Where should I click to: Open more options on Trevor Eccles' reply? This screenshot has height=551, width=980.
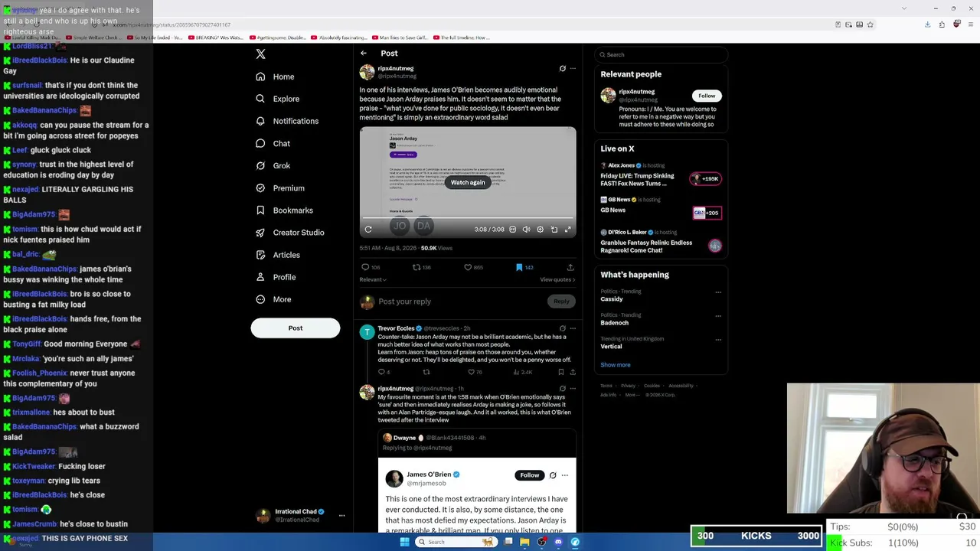[573, 328]
